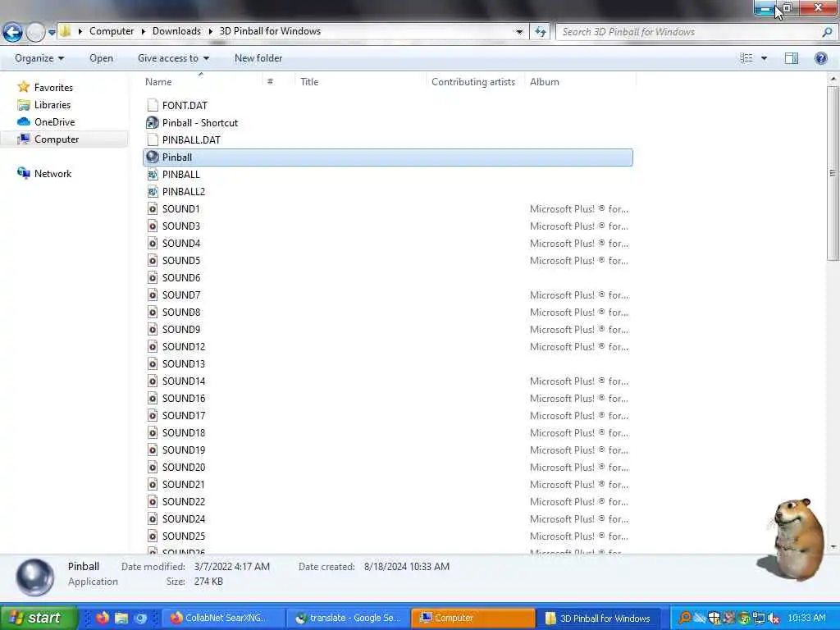
Task: Sort by the Album column header
Action: coord(581,82)
